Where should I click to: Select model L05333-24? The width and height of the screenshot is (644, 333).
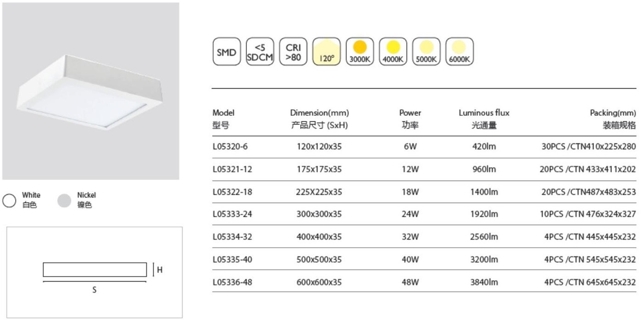232,214
